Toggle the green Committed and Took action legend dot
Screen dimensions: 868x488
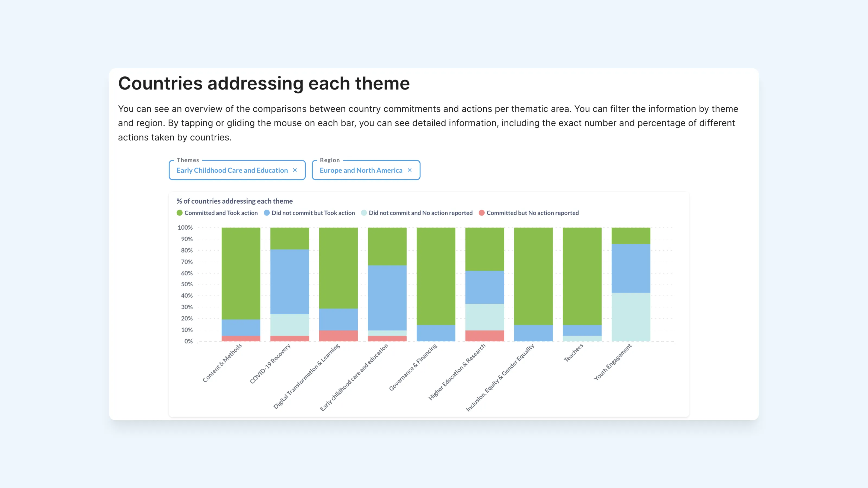click(180, 213)
